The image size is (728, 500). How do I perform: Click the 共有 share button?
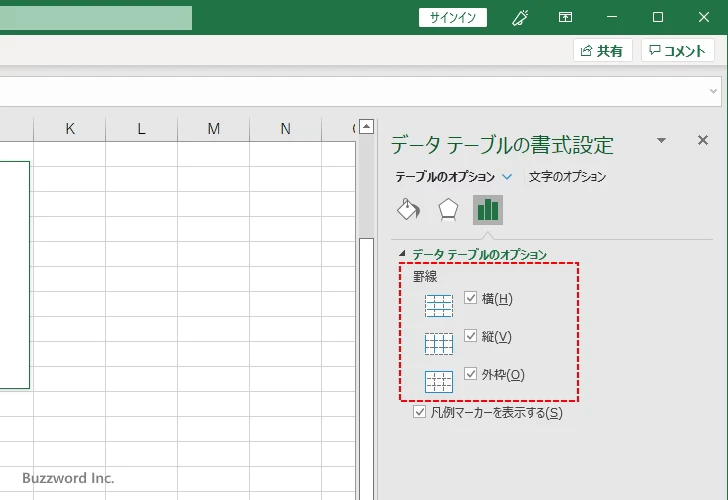pos(603,51)
